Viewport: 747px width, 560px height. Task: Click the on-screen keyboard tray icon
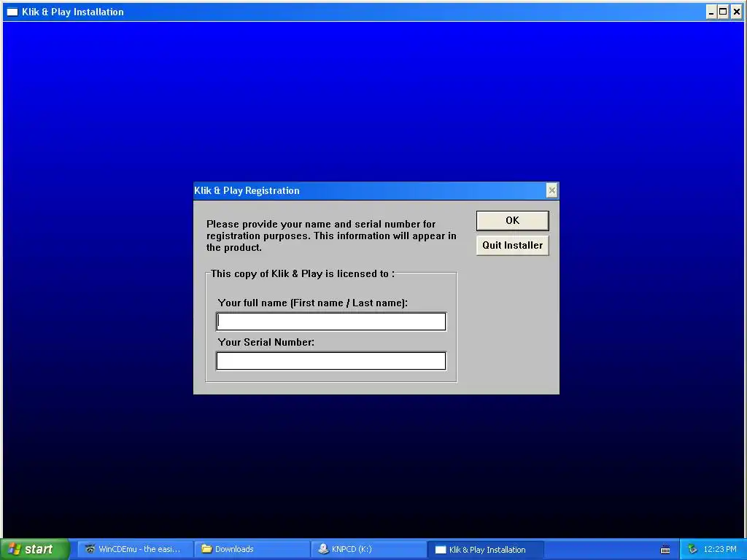pos(665,550)
